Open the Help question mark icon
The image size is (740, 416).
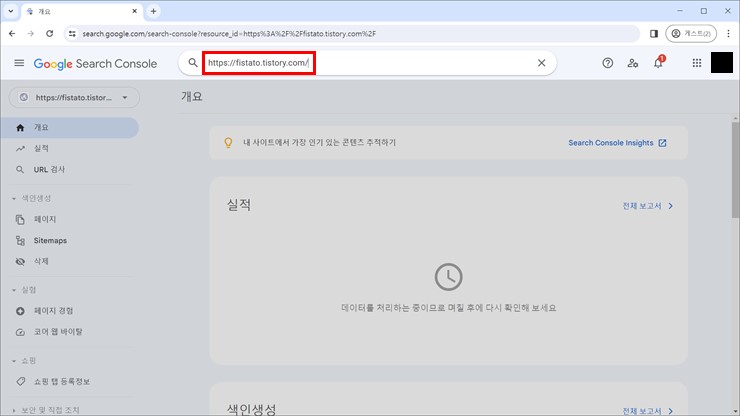coord(607,63)
